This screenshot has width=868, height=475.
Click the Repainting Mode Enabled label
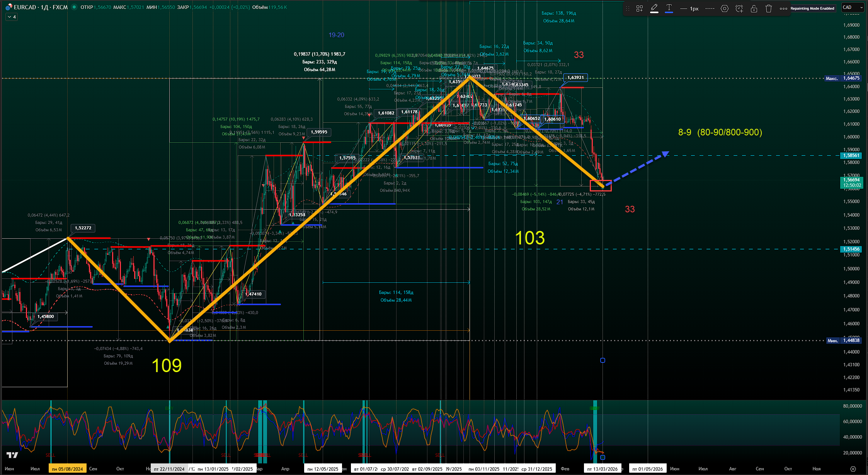812,9
